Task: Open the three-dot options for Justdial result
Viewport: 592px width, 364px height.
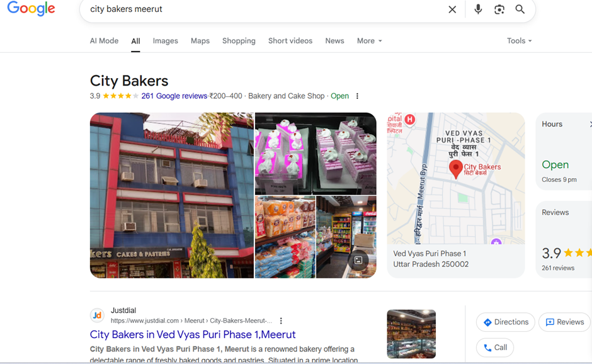Action: (x=281, y=321)
